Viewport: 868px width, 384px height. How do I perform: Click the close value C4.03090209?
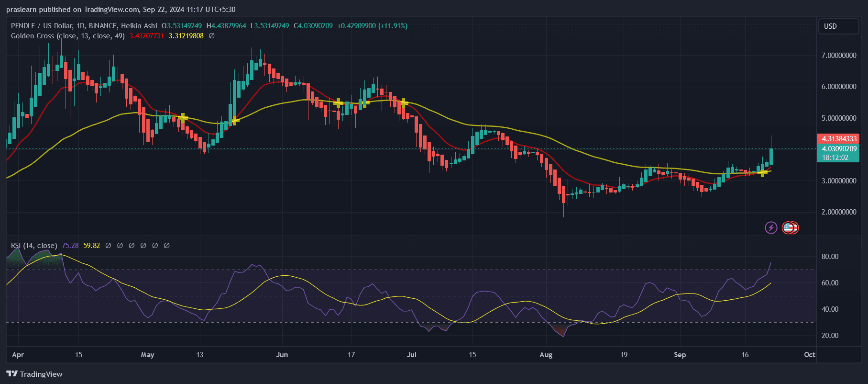(313, 26)
